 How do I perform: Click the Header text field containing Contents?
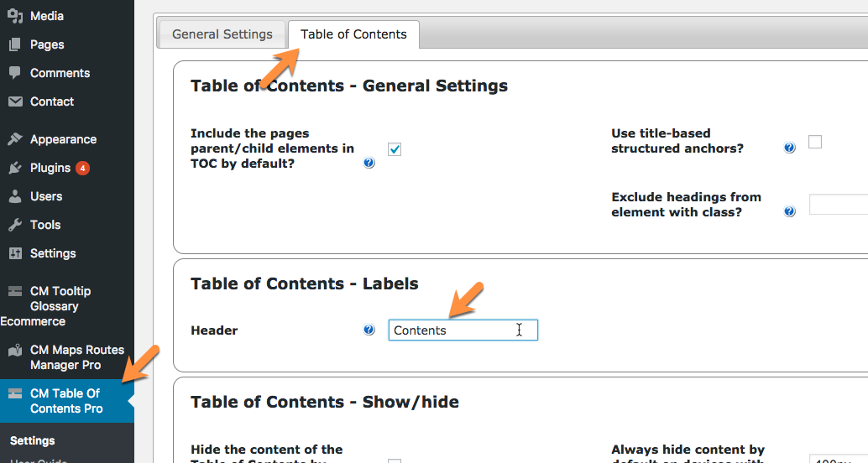463,330
